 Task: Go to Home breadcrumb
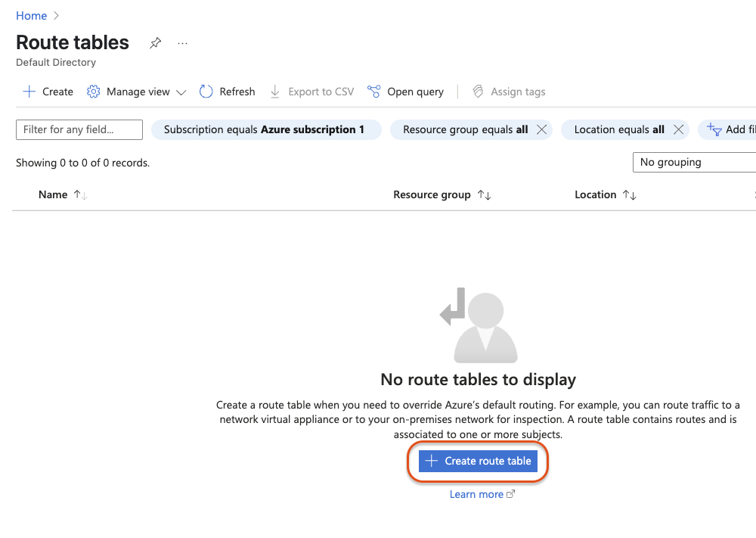point(31,16)
